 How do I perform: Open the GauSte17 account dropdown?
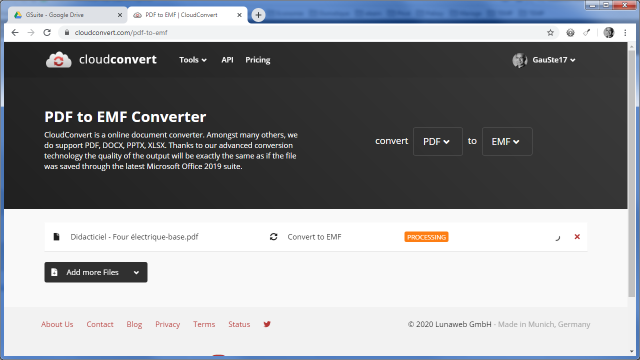click(553, 60)
